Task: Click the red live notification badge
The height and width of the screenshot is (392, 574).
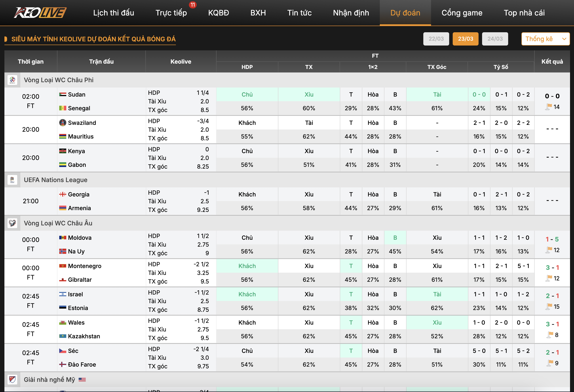Action: (193, 5)
